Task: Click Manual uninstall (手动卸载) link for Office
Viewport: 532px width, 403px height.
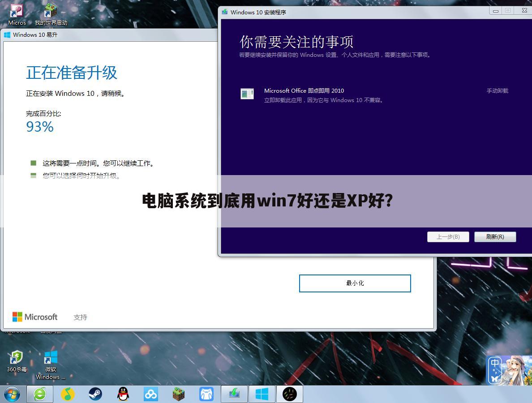Action: (498, 90)
